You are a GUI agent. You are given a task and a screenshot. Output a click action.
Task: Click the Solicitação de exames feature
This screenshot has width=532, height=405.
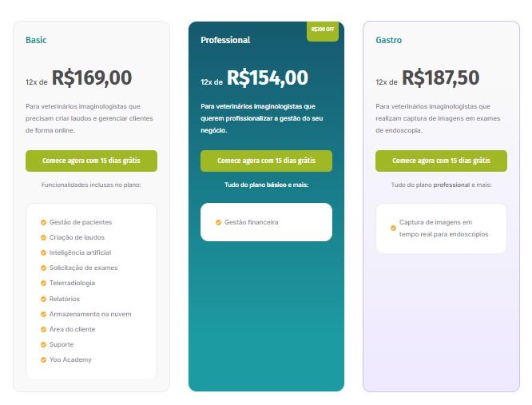[83, 268]
